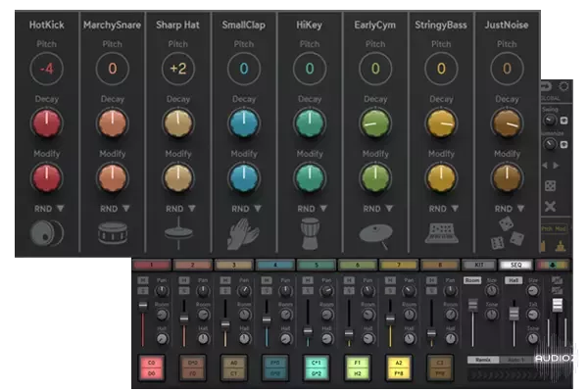Switch to the KIT tab
The height and width of the screenshot is (392, 588).
pyautogui.click(x=479, y=265)
